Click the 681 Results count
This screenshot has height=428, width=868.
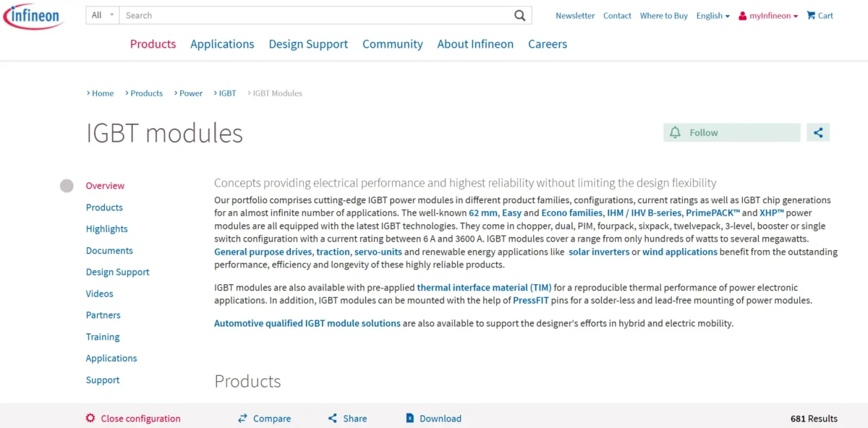(x=814, y=419)
